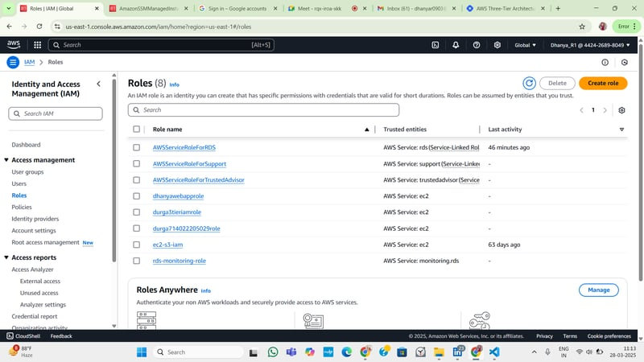Check the AWSServiceRoleForSupport row checkbox
Image resolution: width=644 pixels, height=362 pixels.
[136, 164]
